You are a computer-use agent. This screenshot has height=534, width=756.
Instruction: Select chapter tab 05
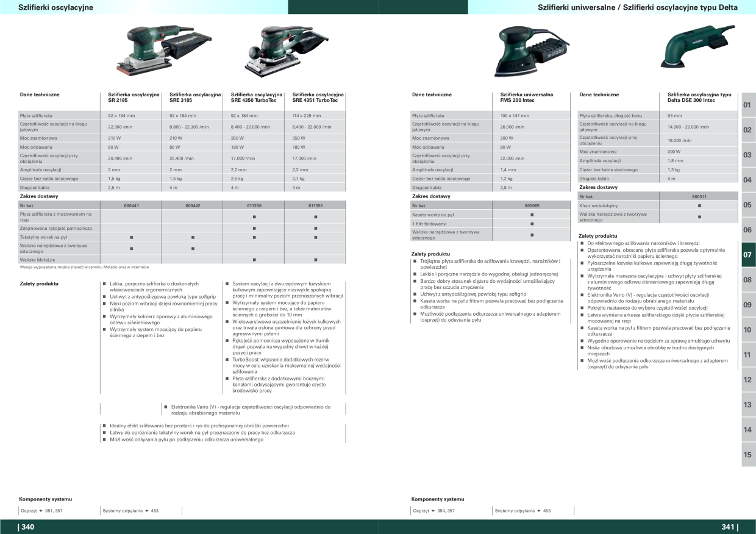pyautogui.click(x=748, y=205)
